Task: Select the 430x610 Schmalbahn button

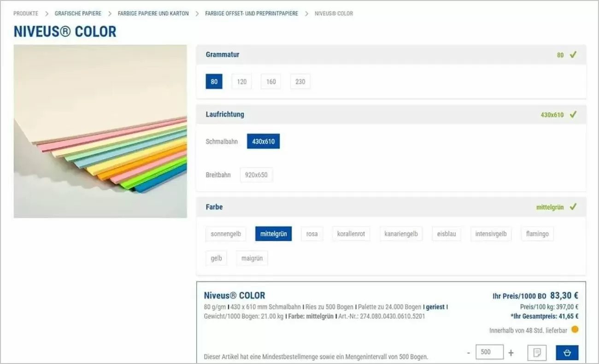Action: (263, 141)
